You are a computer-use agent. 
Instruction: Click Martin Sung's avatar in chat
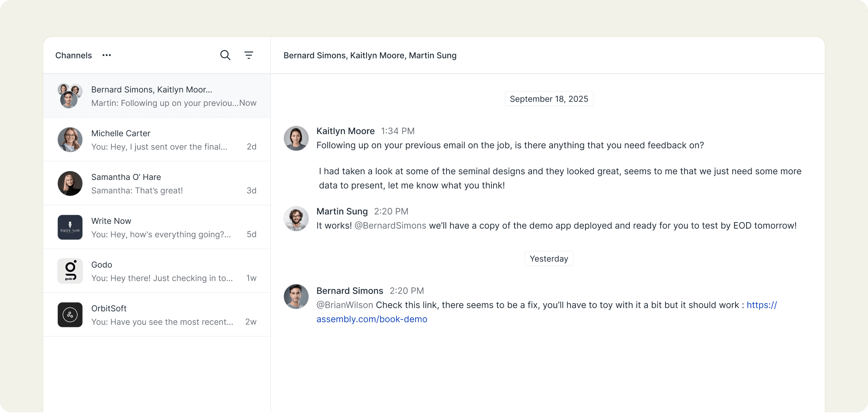pyautogui.click(x=296, y=219)
